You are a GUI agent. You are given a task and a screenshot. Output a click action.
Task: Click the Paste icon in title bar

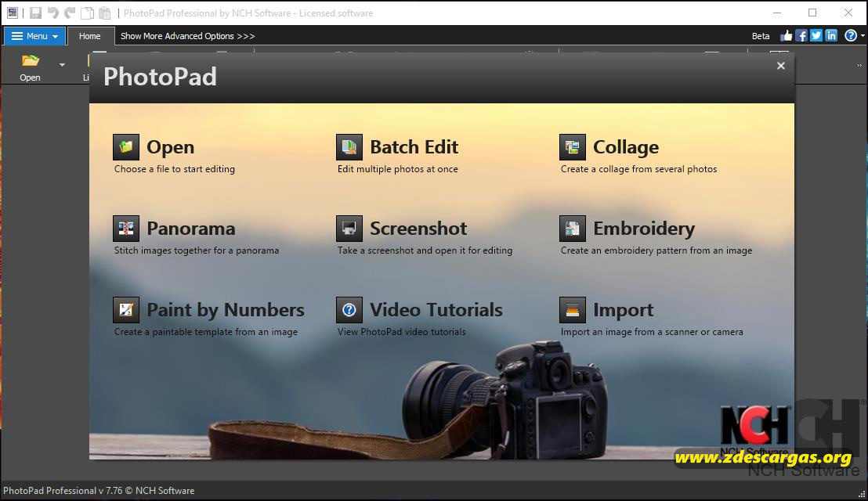[x=105, y=13]
